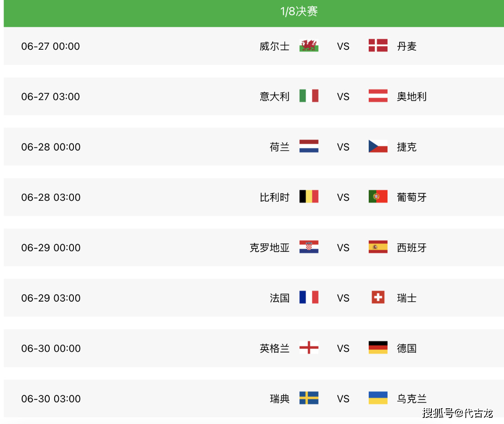
Task: Click the 英格兰 team name
Action: point(275,348)
